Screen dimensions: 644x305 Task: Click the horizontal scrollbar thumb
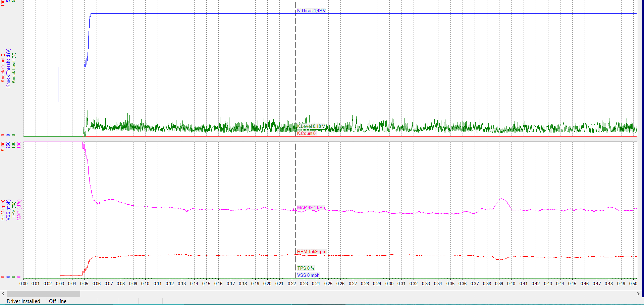43,294
